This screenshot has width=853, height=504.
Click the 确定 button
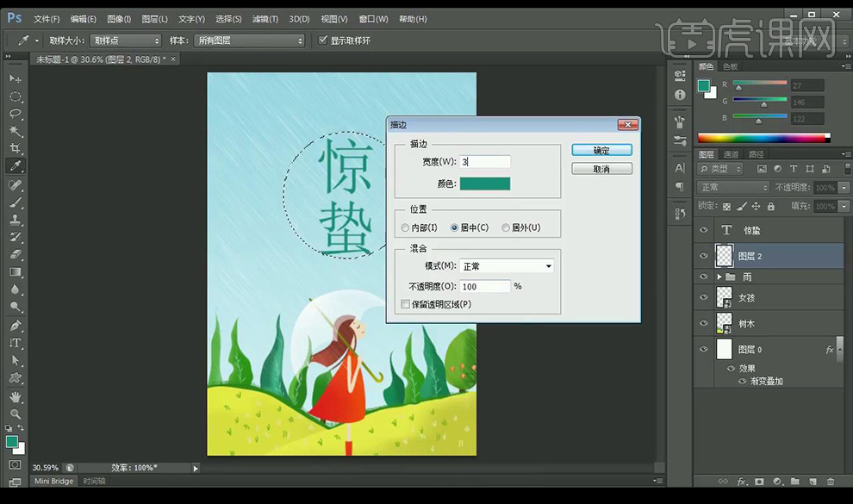coord(601,150)
